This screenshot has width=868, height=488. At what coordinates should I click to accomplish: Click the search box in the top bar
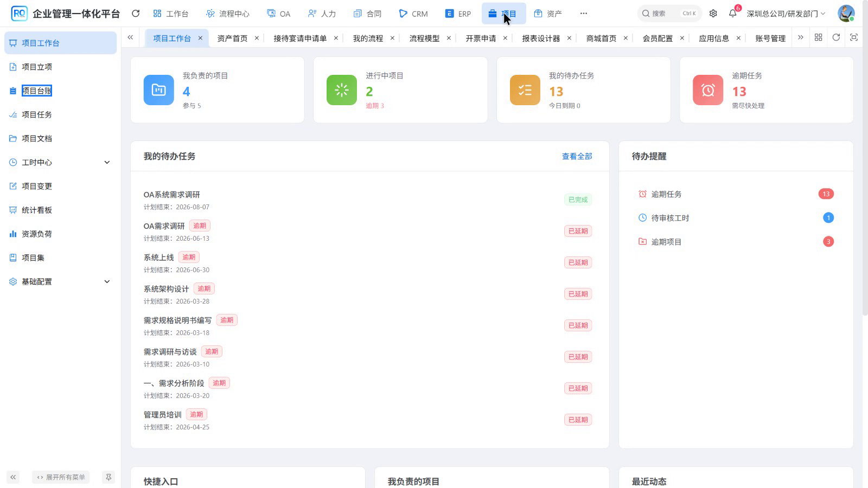point(669,14)
